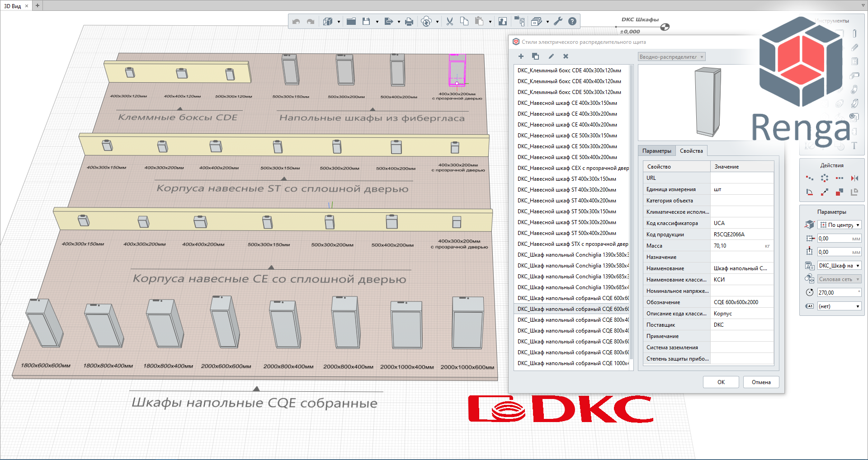868x460 pixels.
Task: Switch to the 'Параметры' tab
Action: coord(657,151)
